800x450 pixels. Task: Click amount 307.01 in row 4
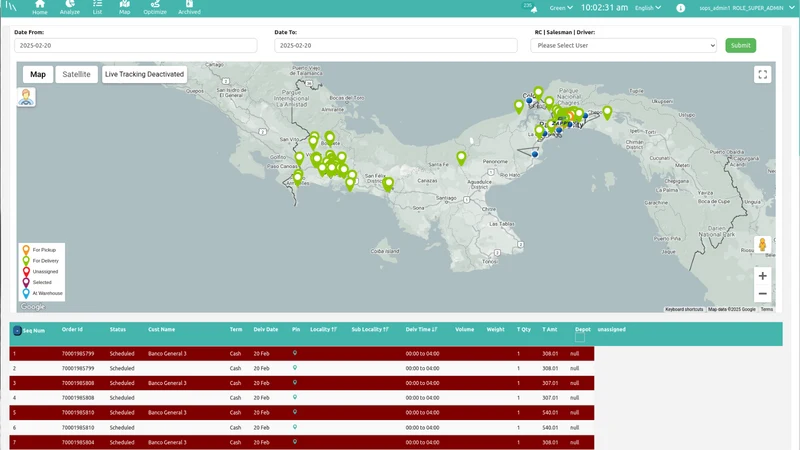coord(550,398)
